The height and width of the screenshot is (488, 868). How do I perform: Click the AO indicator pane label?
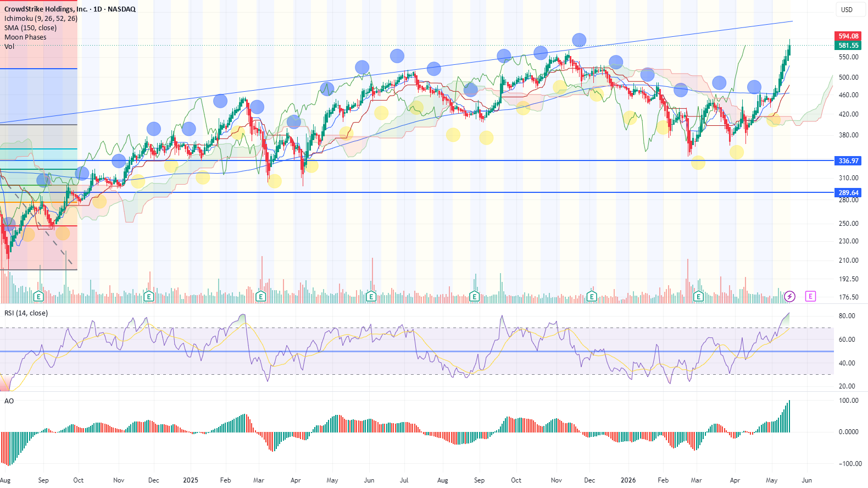pyautogui.click(x=9, y=401)
